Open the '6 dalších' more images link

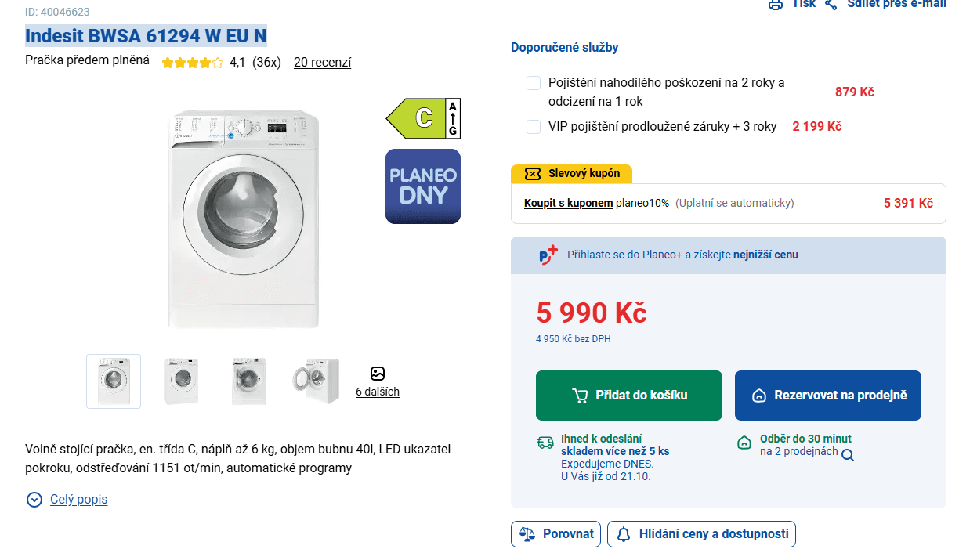coord(378,392)
